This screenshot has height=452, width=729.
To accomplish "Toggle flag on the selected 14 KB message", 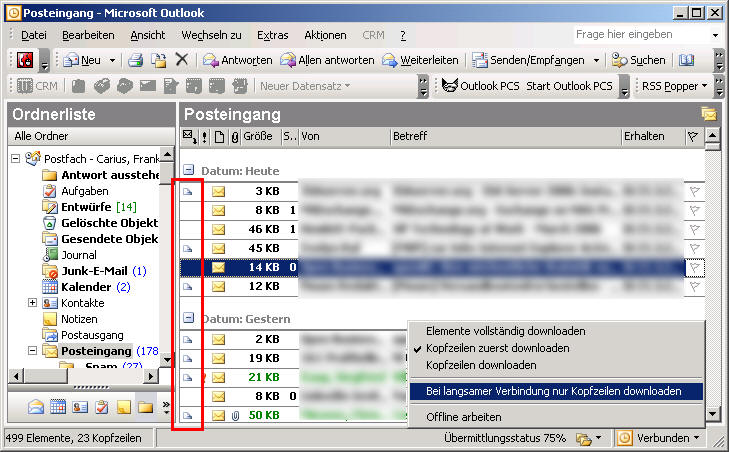I will (x=695, y=267).
